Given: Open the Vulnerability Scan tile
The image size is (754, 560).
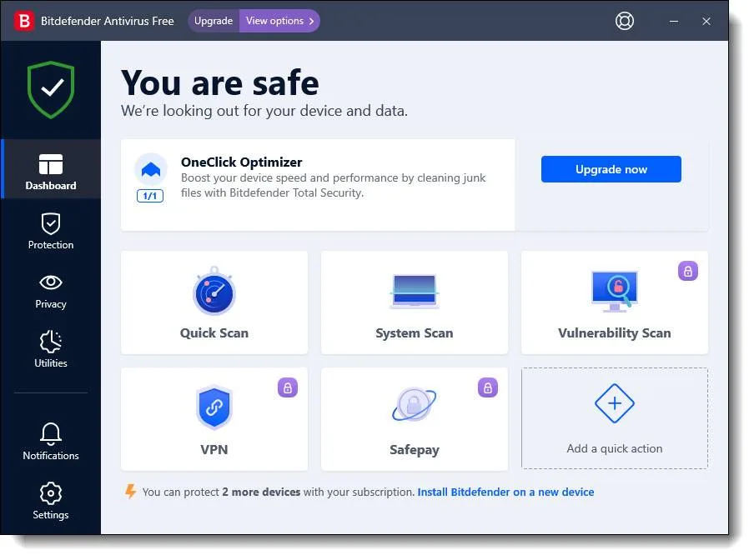Looking at the screenshot, I should click(x=614, y=302).
